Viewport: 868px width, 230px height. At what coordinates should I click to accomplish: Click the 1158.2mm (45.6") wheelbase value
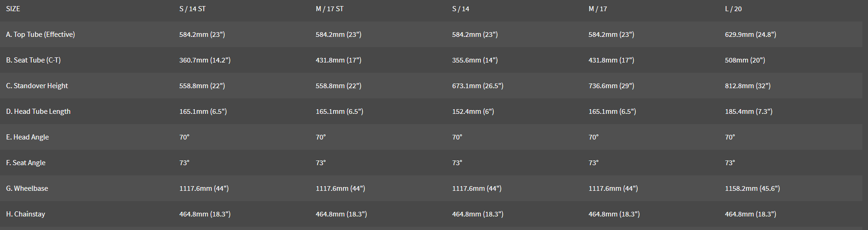tap(752, 188)
